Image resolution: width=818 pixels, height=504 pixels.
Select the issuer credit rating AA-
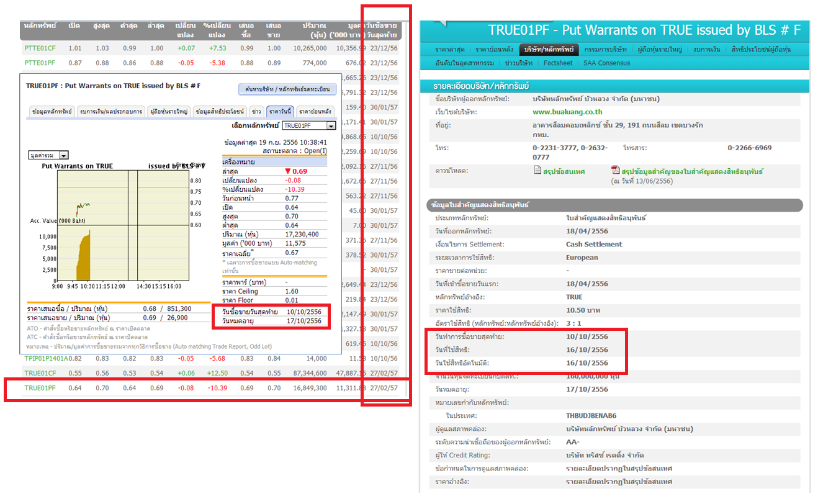[x=572, y=442]
